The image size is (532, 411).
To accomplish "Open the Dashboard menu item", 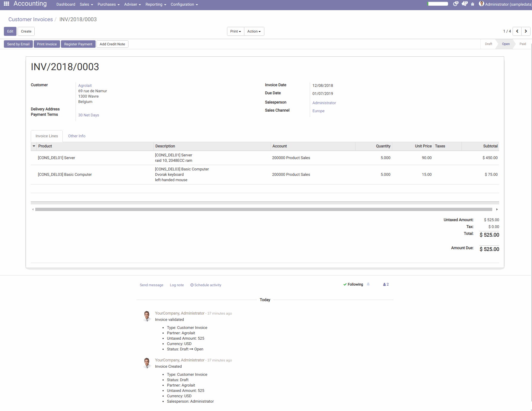I will [66, 4].
